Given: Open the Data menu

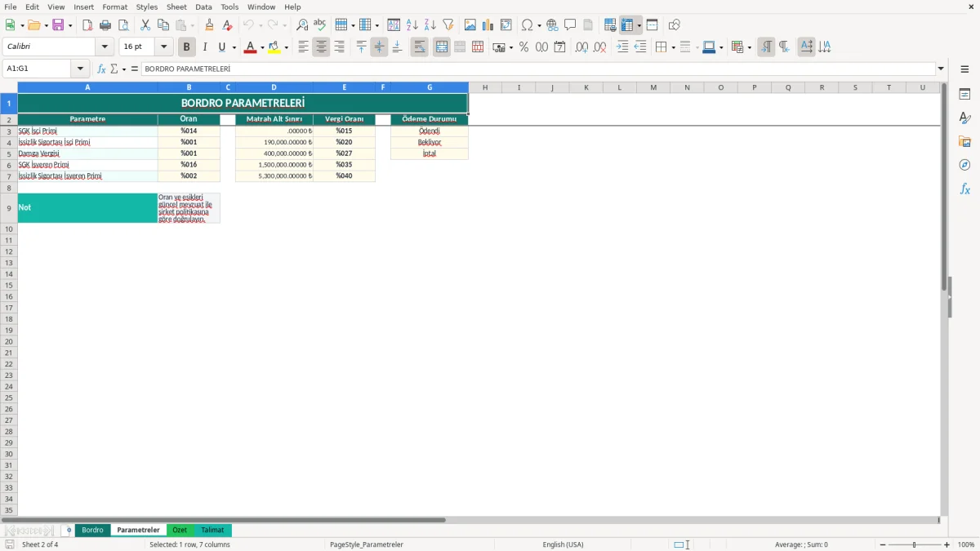Looking at the screenshot, I should (x=203, y=7).
